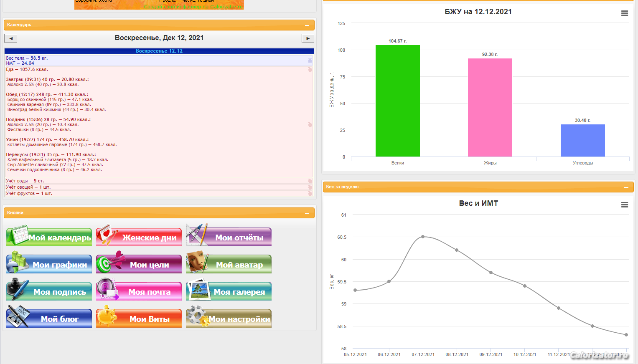Click Фисташки food entry
The image size is (638, 364).
point(39,129)
